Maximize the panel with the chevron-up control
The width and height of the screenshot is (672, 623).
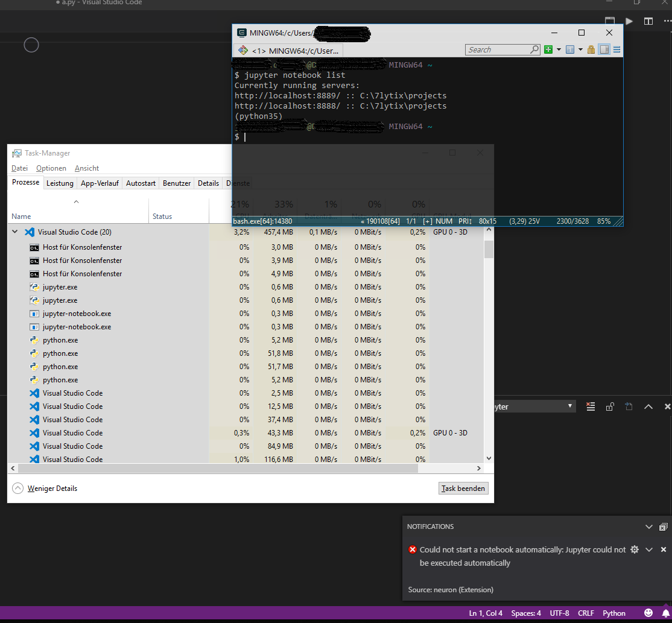pos(648,406)
